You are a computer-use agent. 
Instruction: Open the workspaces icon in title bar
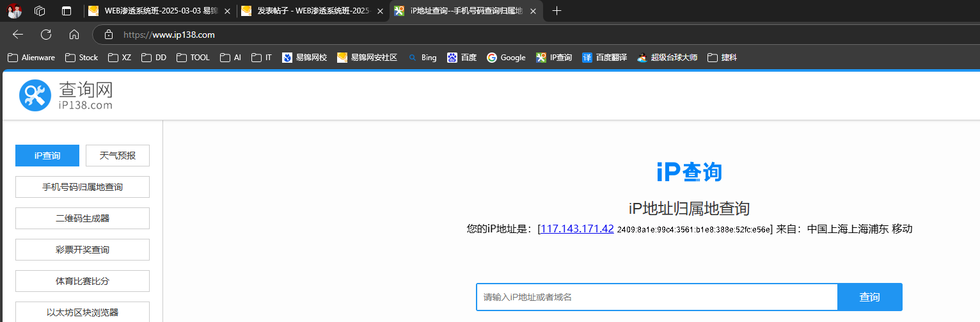coord(40,11)
